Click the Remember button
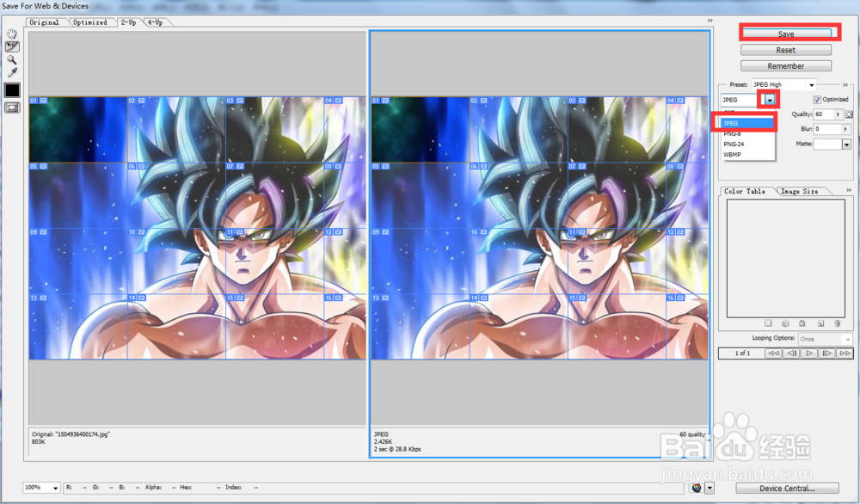Image resolution: width=860 pixels, height=504 pixels. click(786, 66)
